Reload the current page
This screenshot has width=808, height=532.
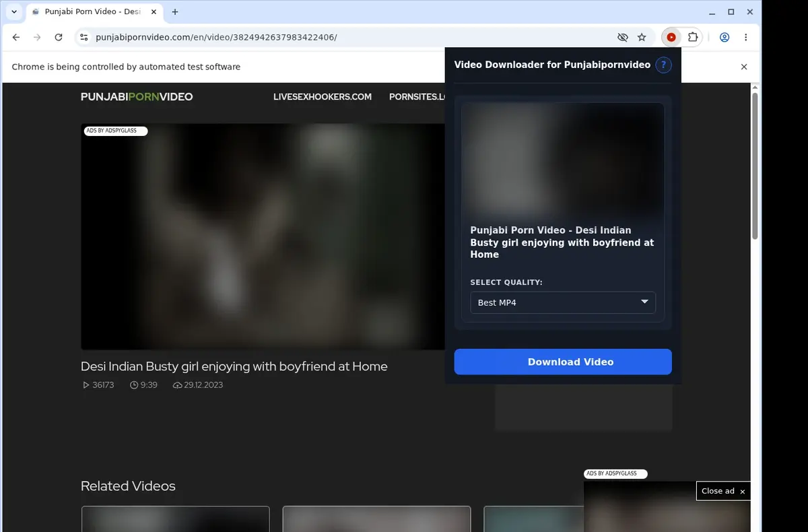click(x=59, y=38)
